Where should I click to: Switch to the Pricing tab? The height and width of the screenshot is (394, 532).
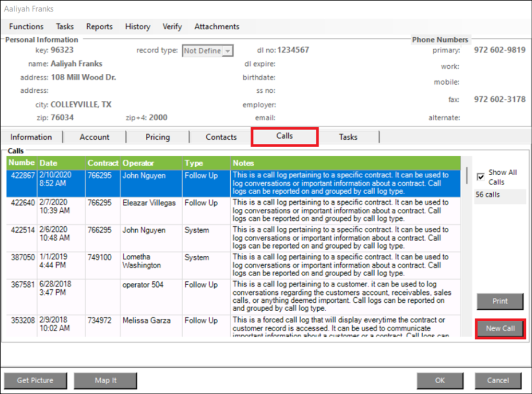(x=157, y=137)
